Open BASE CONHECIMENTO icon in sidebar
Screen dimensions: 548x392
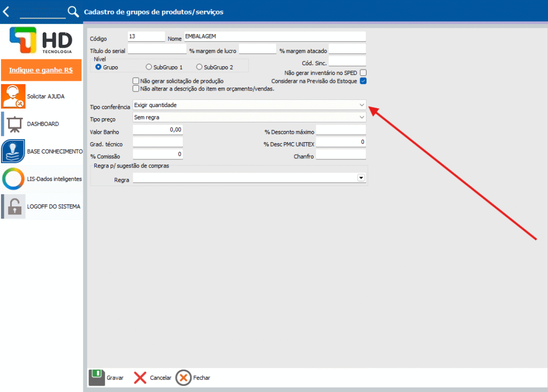point(13,151)
